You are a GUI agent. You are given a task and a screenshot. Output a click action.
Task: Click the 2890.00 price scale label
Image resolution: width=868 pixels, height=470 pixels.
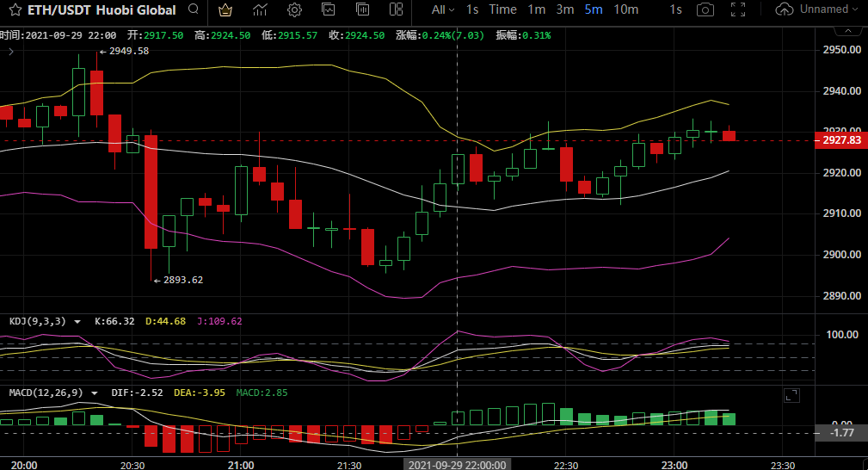point(842,296)
